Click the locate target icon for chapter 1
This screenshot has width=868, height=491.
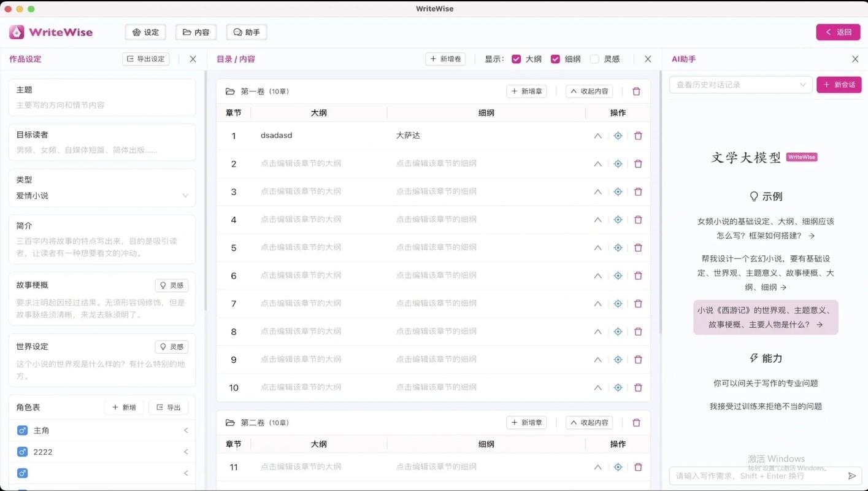pos(618,136)
